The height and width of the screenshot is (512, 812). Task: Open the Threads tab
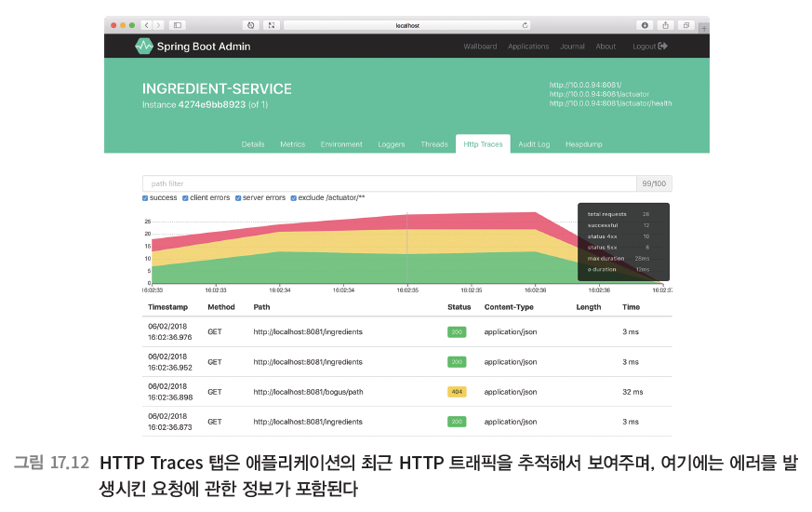[x=434, y=144]
